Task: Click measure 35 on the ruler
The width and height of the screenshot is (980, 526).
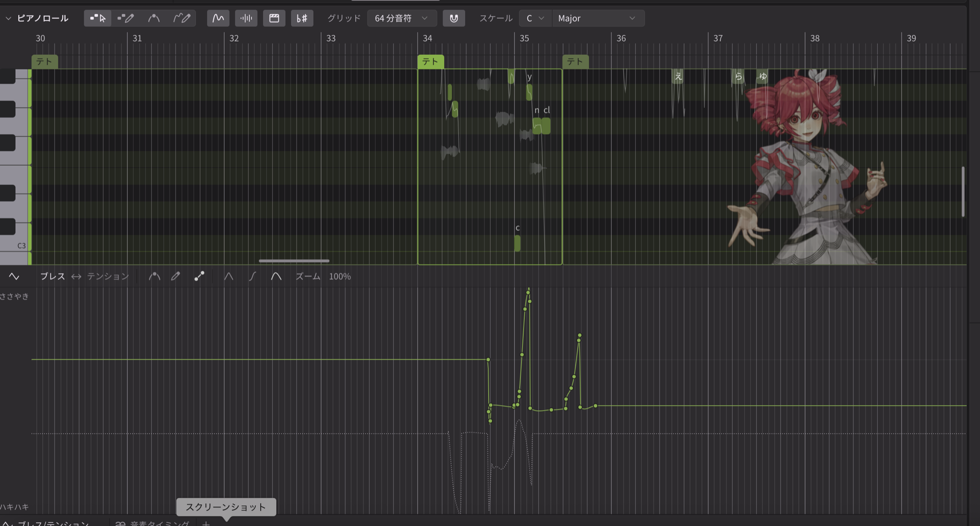Action: [x=524, y=38]
